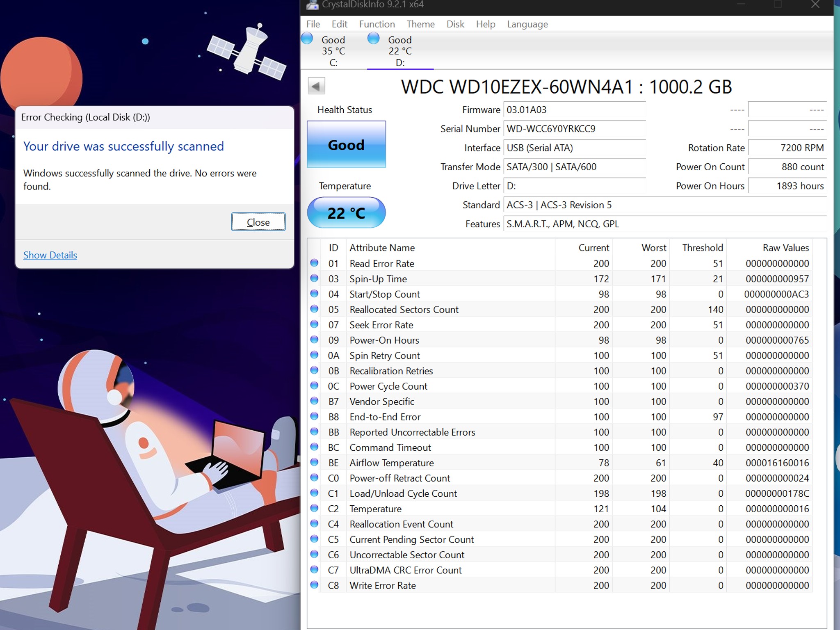Open the Function menu

(x=377, y=24)
